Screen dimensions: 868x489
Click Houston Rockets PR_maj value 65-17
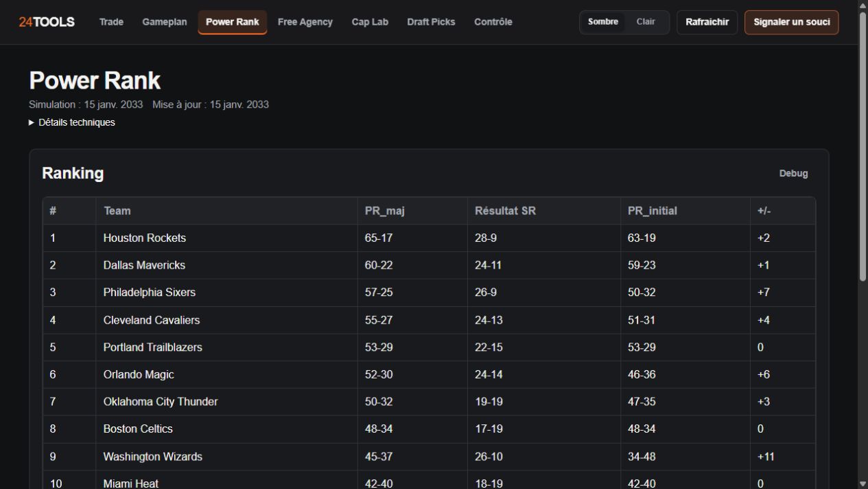click(379, 238)
